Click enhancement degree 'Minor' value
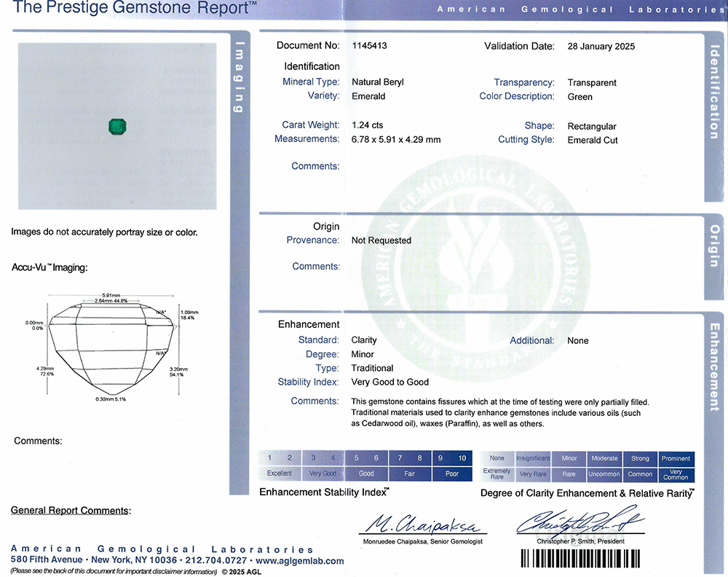728x577 pixels. (x=363, y=355)
